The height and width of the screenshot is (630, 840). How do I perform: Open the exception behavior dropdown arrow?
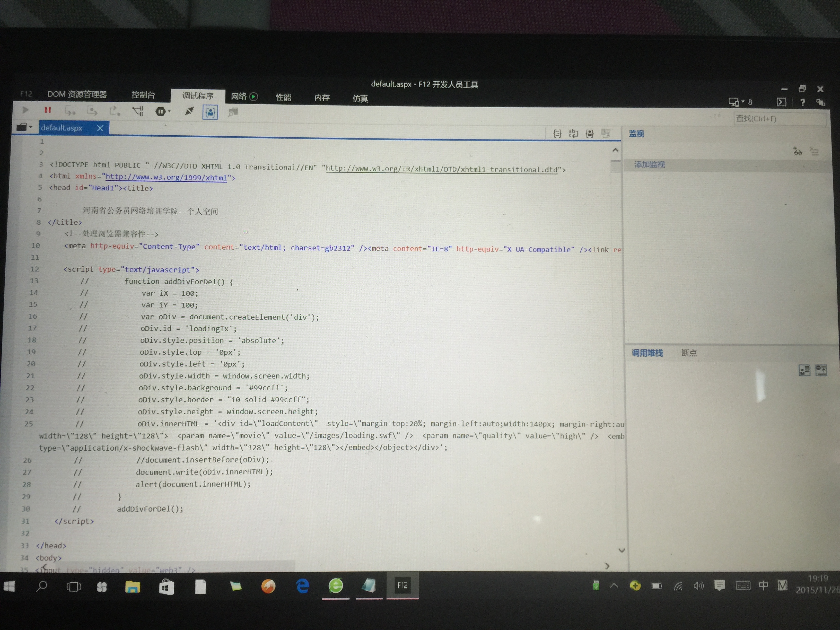[169, 112]
